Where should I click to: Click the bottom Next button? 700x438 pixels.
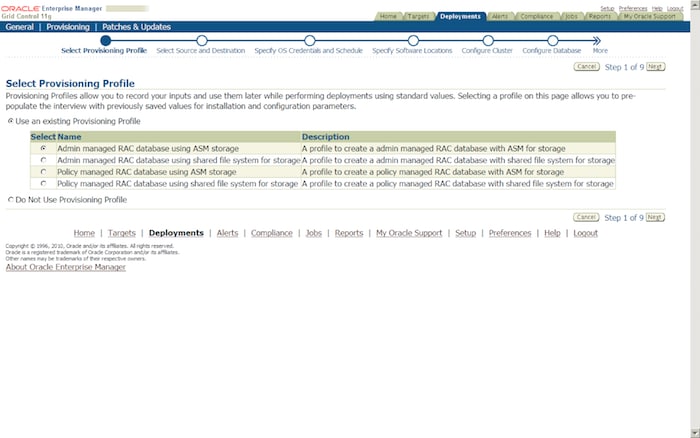tap(655, 217)
